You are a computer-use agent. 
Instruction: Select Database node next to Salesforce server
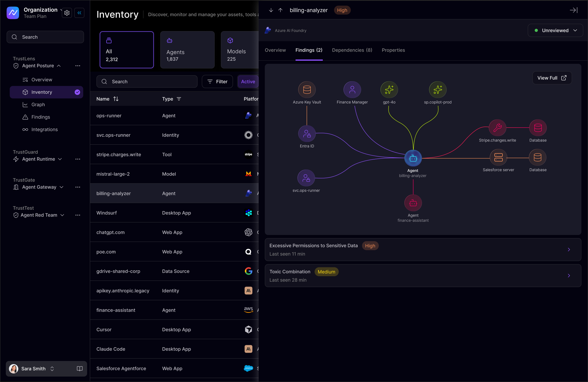pos(538,157)
